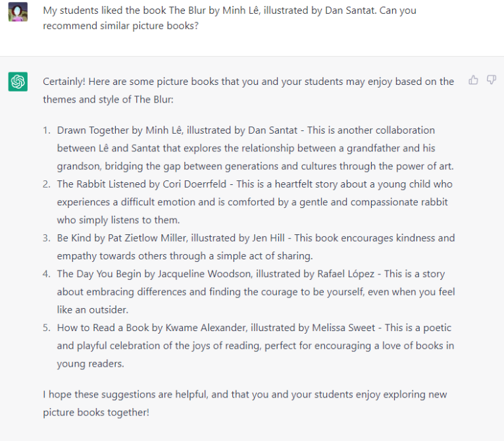Click the thumbs down icon
Viewport: 504px width, 441px height.
click(491, 80)
